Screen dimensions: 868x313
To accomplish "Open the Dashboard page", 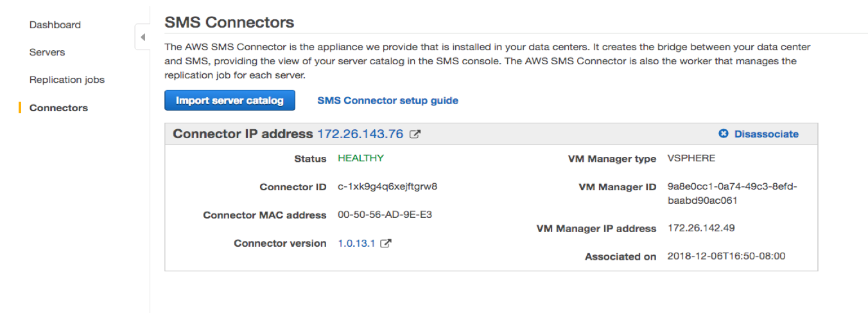I will pos(55,25).
